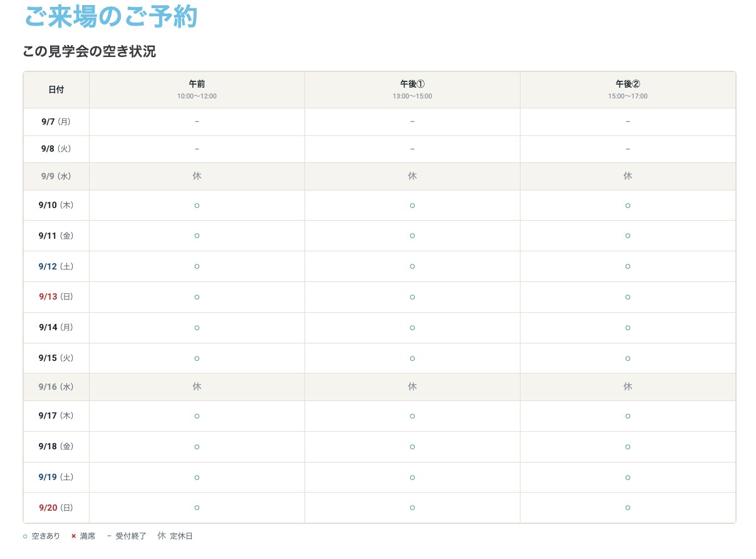756x559 pixels.
Task: Click the 午前 10:00〜12:00 column header
Action: pyautogui.click(x=197, y=90)
